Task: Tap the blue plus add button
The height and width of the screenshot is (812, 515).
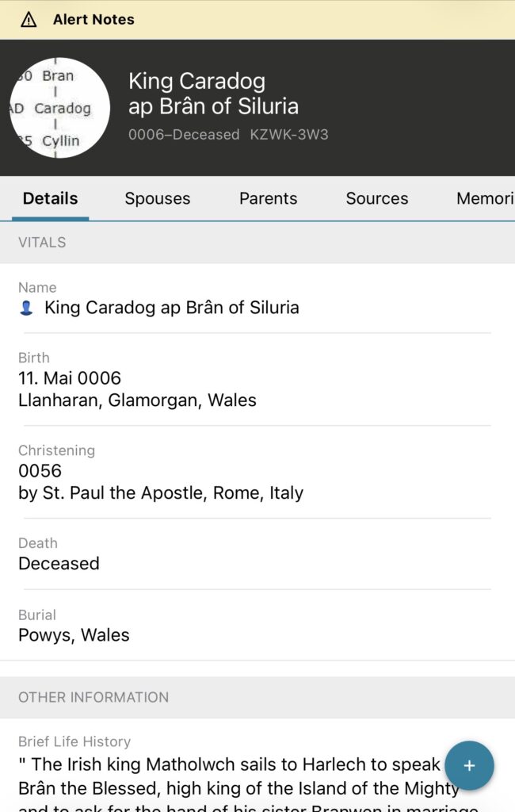Action: 469,766
